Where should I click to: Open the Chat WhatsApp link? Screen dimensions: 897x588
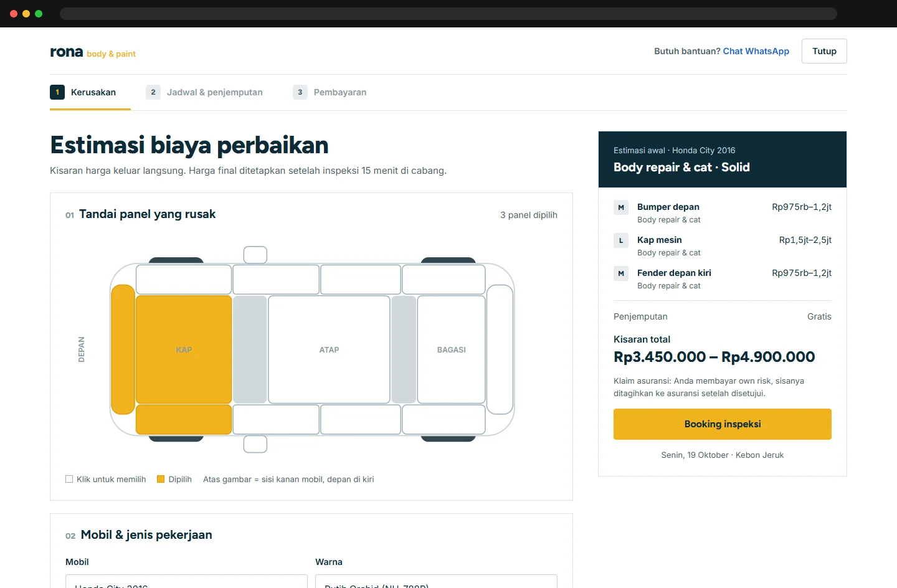pos(756,51)
